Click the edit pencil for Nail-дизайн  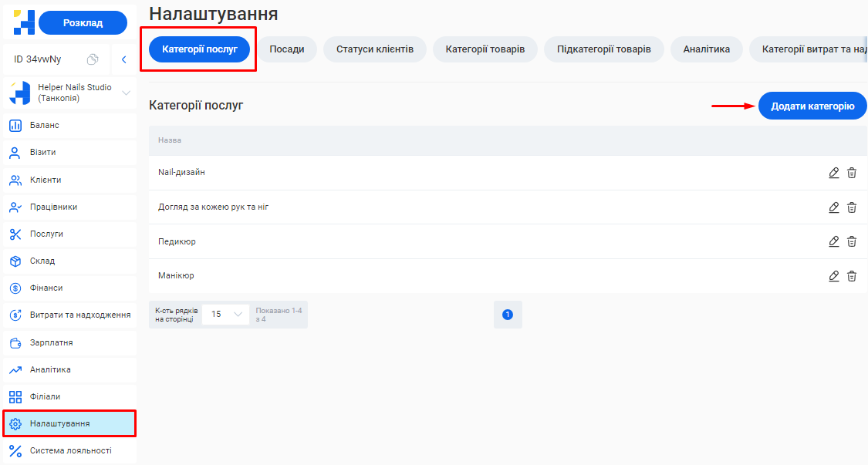[833, 173]
